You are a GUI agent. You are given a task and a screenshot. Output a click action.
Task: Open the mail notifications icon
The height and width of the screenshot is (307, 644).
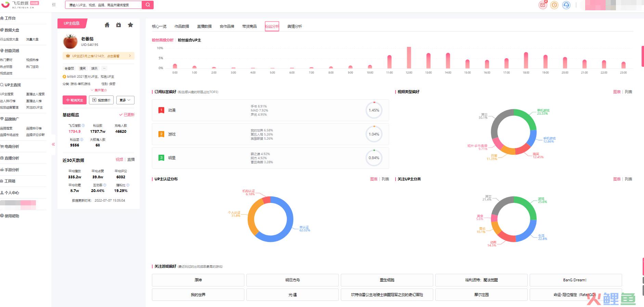point(543,5)
